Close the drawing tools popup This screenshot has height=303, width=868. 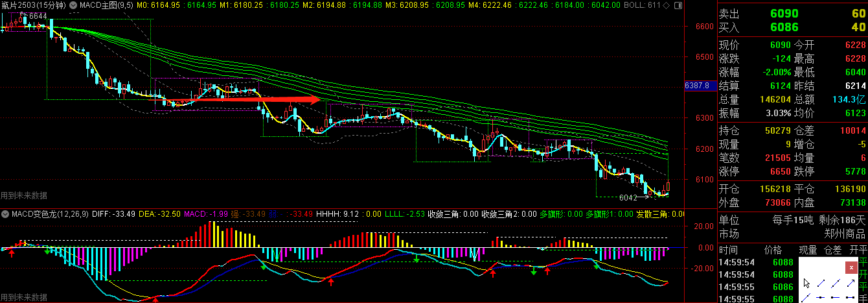click(851, 267)
